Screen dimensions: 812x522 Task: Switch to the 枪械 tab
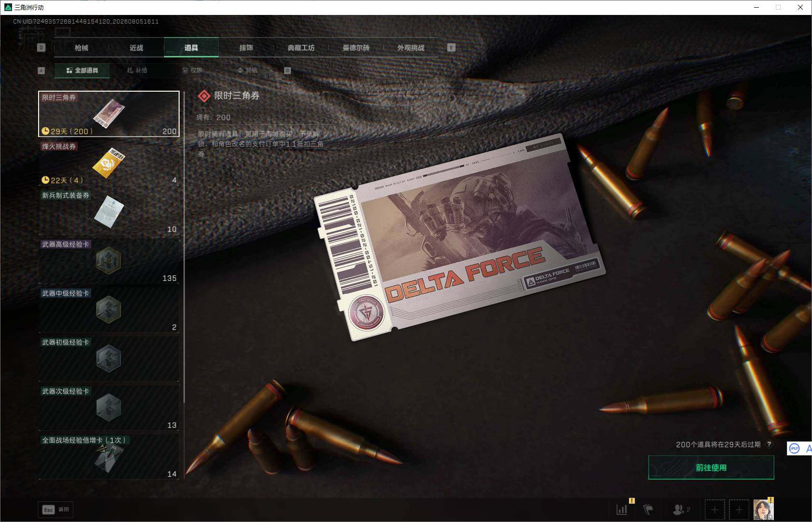pos(82,48)
